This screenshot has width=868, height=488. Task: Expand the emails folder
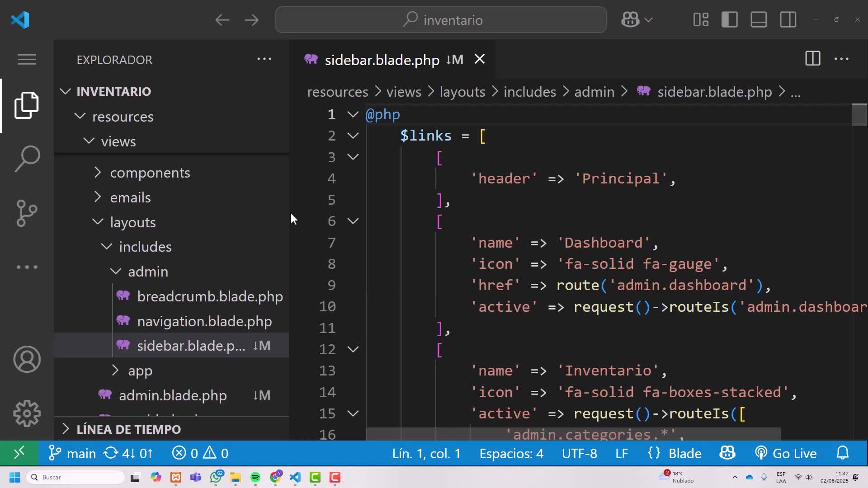[x=98, y=197]
